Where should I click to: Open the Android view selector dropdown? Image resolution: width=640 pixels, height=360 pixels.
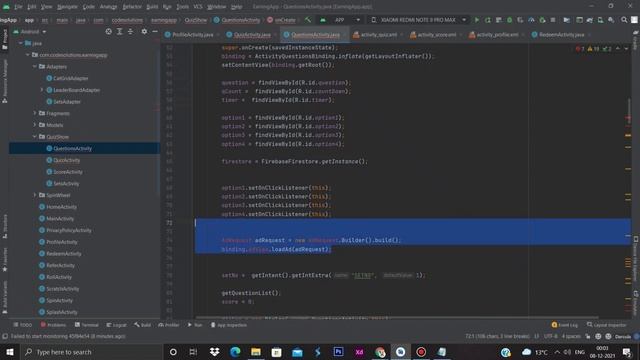point(30,31)
